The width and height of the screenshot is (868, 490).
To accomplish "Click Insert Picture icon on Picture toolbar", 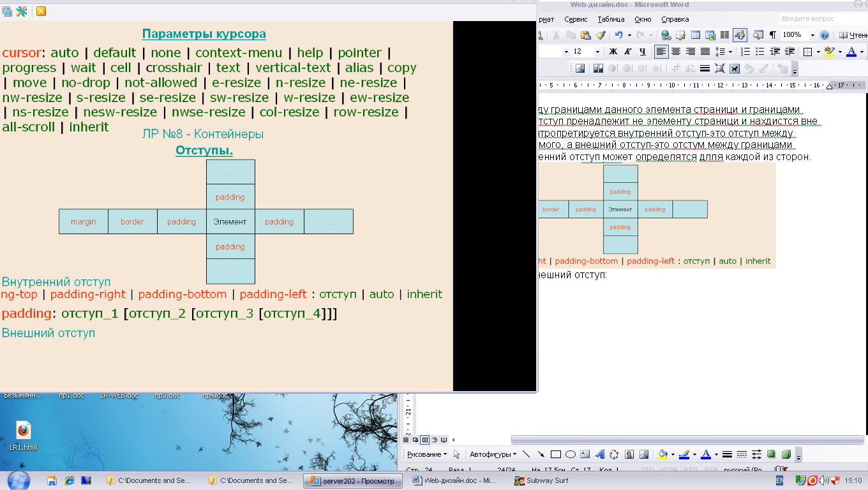I will pyautogui.click(x=580, y=68).
